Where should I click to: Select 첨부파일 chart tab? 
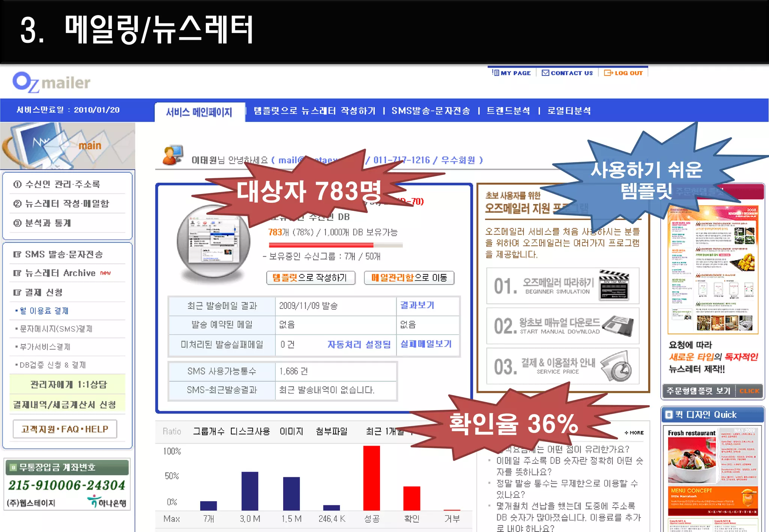click(332, 431)
